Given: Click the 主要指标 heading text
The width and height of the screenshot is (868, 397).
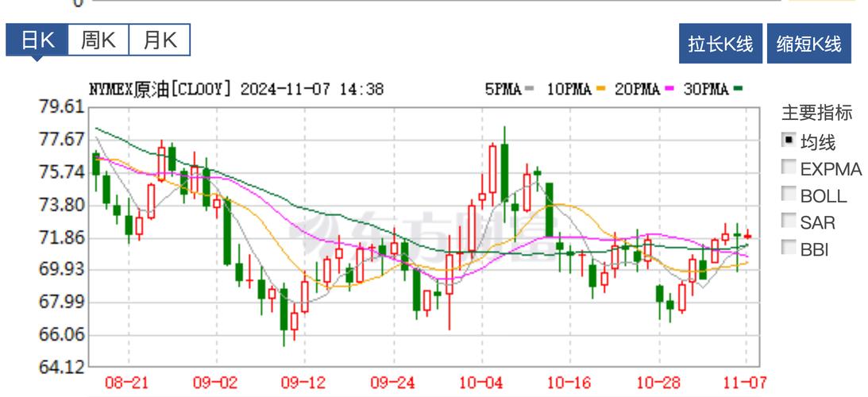Looking at the screenshot, I should [x=816, y=113].
